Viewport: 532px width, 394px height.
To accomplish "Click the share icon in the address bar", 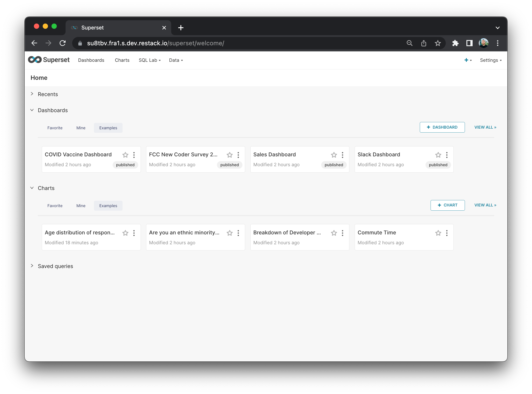I will tap(424, 43).
